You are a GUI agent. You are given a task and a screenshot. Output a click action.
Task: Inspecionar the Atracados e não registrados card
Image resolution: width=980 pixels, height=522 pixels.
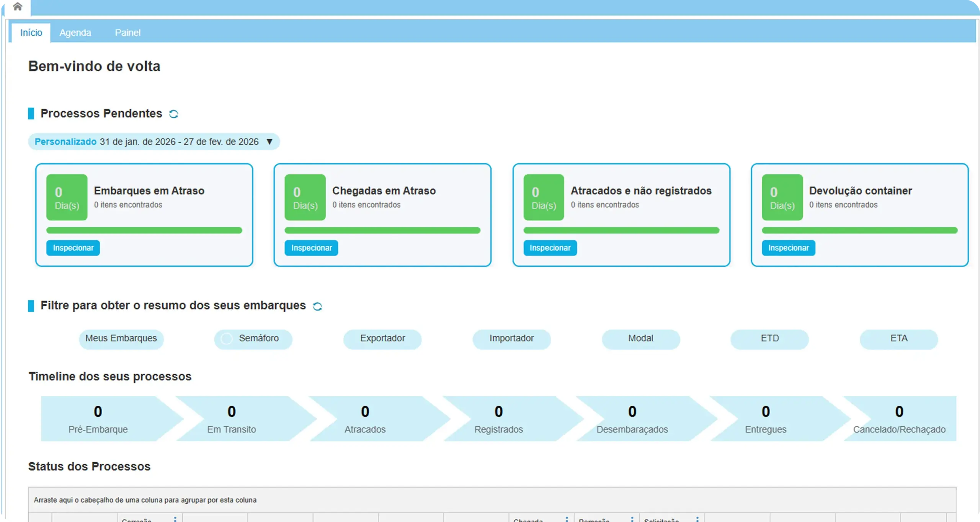[x=550, y=248]
